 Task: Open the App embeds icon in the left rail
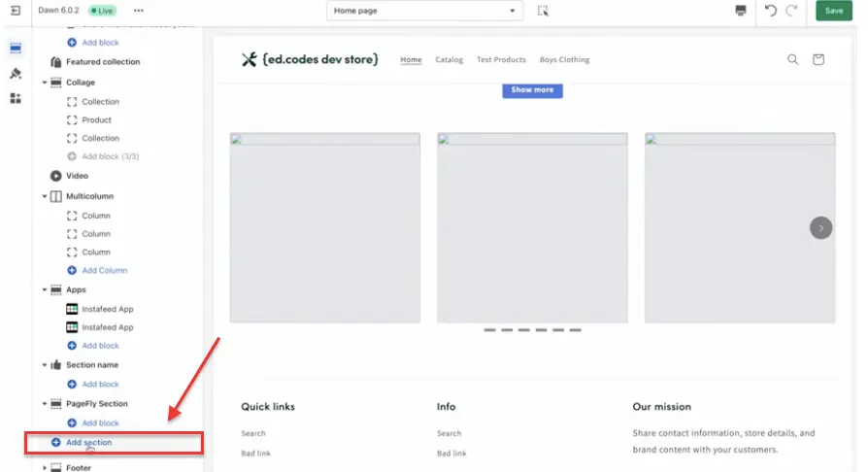click(16, 99)
